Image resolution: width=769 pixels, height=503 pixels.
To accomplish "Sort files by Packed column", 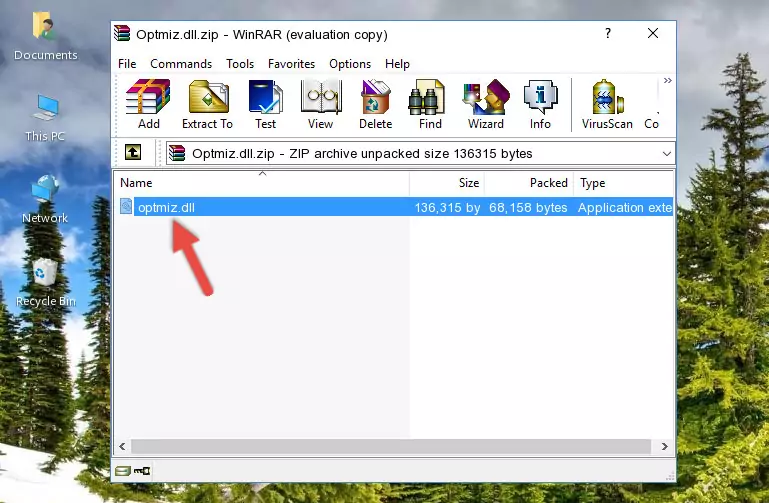I will (529, 183).
